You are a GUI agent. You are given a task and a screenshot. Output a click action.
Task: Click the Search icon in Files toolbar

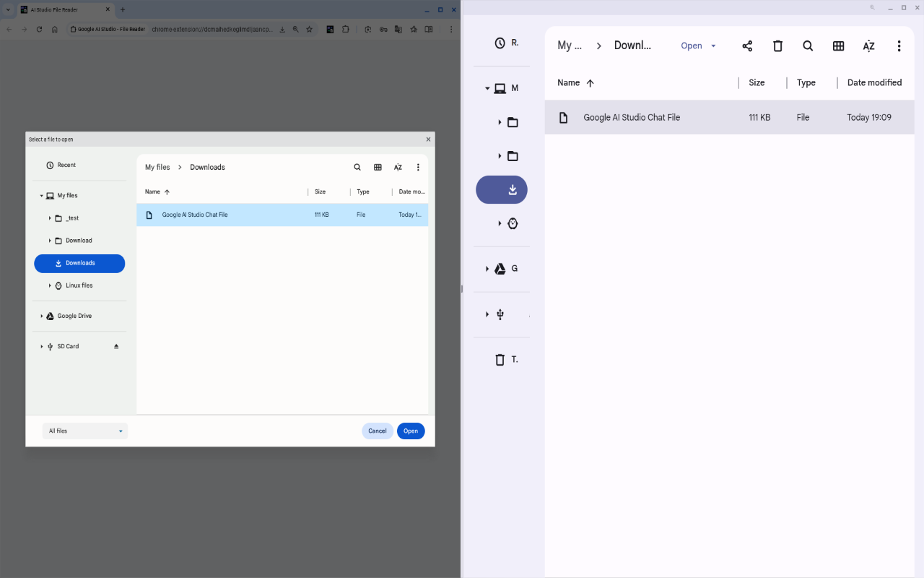pyautogui.click(x=808, y=46)
